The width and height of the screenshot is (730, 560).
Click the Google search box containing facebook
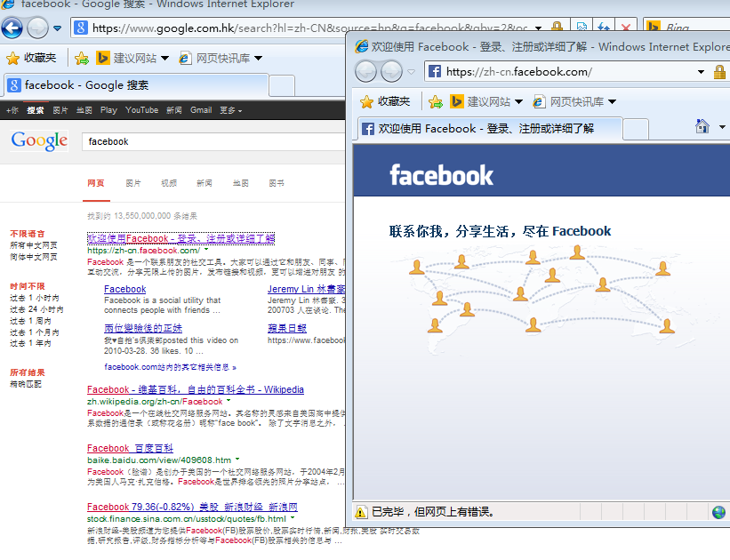(214, 141)
